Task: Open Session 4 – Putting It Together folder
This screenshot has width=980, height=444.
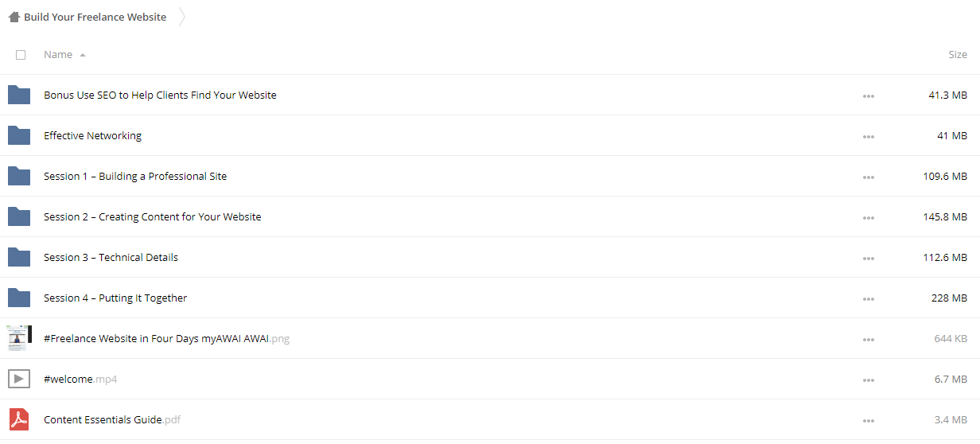Action: tap(115, 298)
